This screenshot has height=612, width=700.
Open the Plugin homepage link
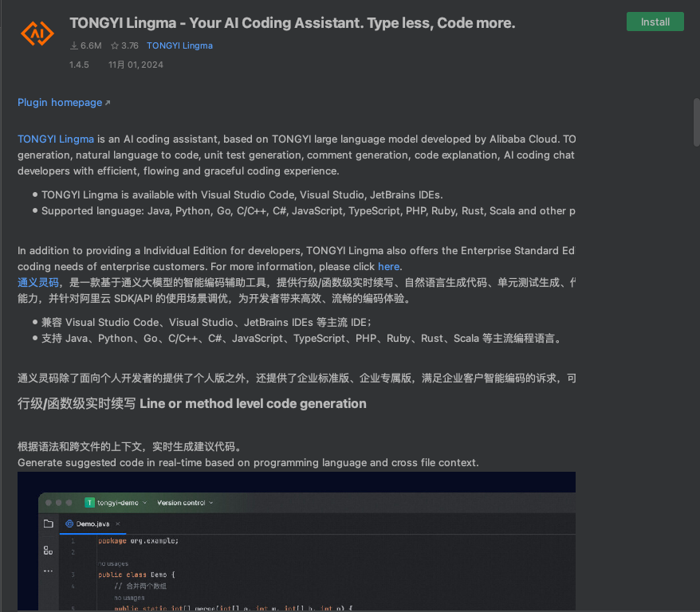tap(64, 103)
